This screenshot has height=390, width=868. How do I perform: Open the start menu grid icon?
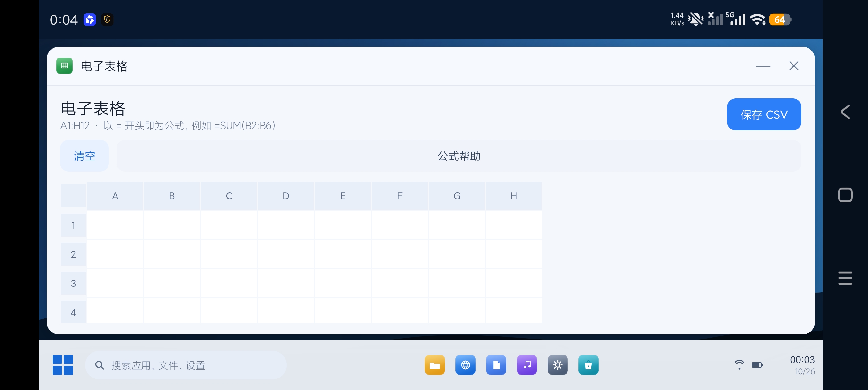point(63,365)
